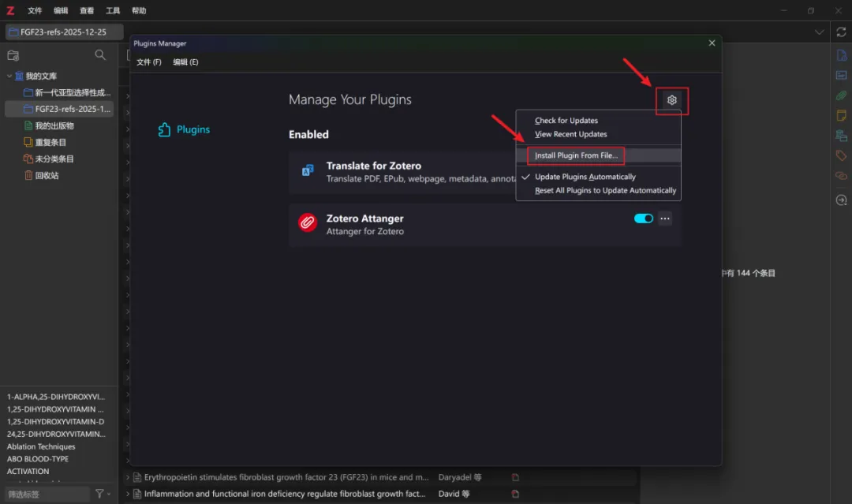Viewport: 852px width, 504px height.
Task: Select the Plugins sidebar category
Action: pyautogui.click(x=184, y=129)
